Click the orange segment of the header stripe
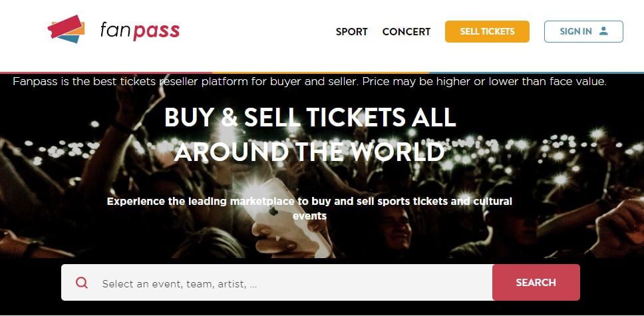The image size is (644, 316). 321,73
